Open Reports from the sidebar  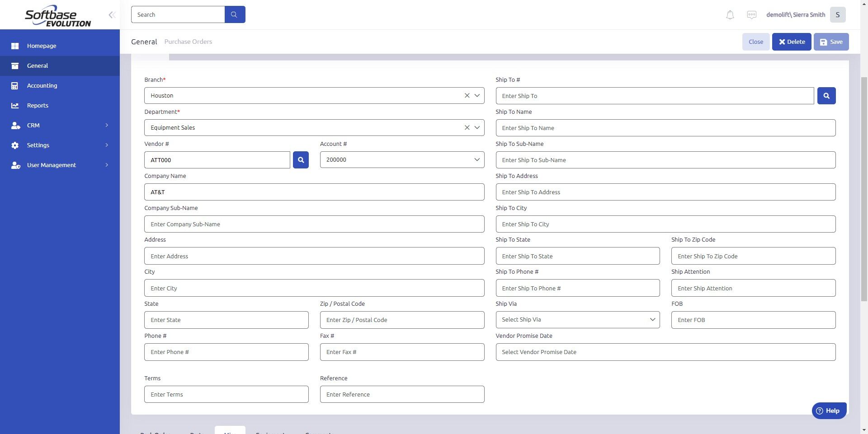point(37,105)
